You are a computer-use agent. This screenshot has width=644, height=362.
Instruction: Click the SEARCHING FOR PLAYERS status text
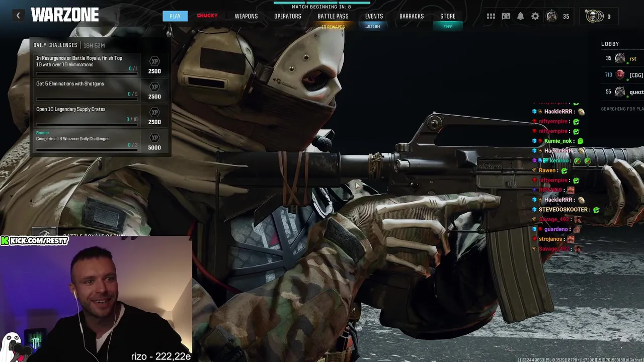(x=622, y=109)
